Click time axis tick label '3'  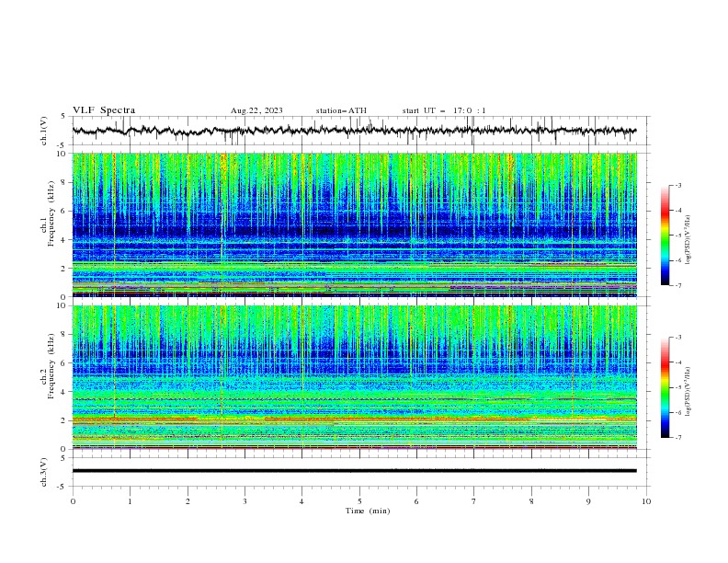pyautogui.click(x=245, y=501)
